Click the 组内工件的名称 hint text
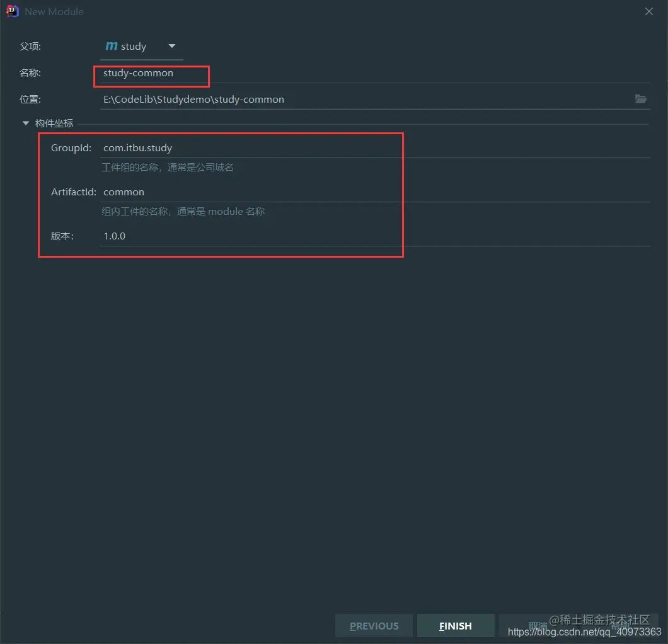Screen dimensions: 668x644 tap(183, 212)
